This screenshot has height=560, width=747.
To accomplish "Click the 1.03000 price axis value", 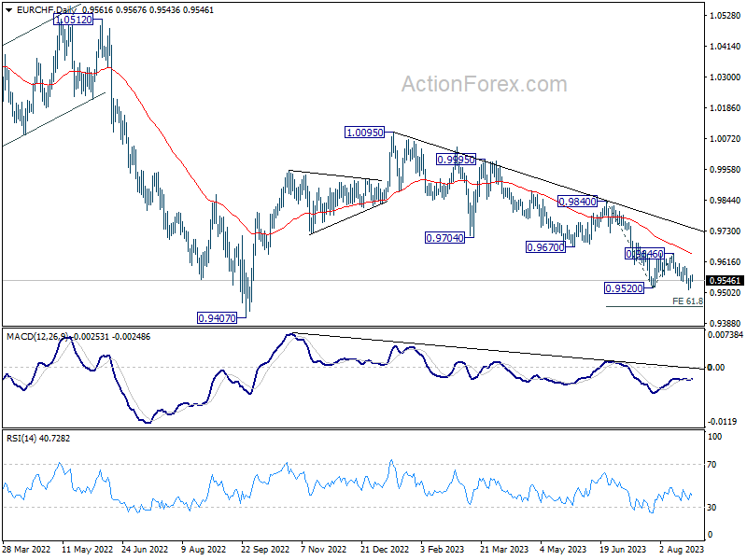I will coord(725,77).
